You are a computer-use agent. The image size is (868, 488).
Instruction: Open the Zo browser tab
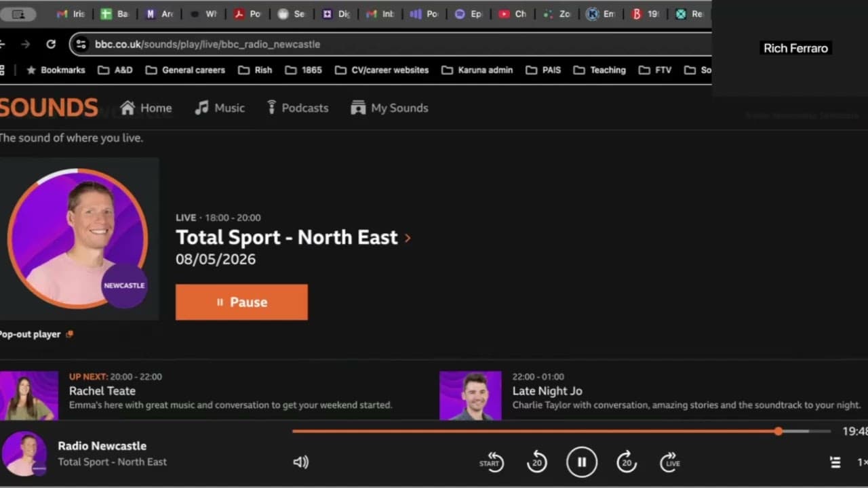[555, 14]
